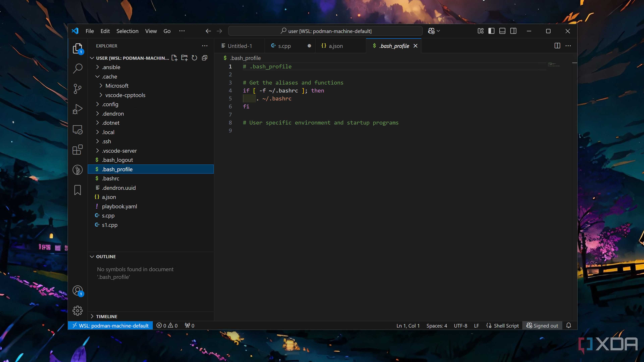The height and width of the screenshot is (362, 644).
Task: Change encoding via UTF-8 status item
Action: pyautogui.click(x=460, y=325)
